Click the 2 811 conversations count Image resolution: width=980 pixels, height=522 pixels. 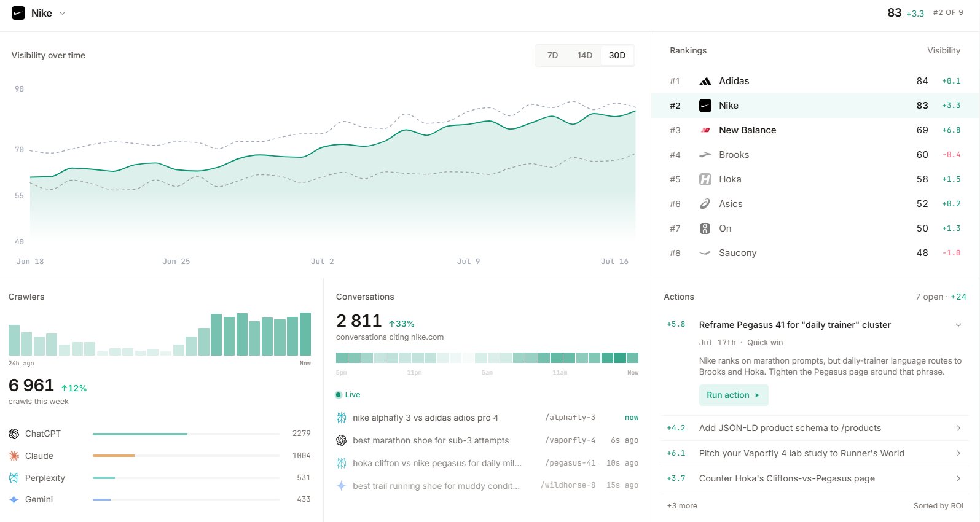pyautogui.click(x=359, y=321)
